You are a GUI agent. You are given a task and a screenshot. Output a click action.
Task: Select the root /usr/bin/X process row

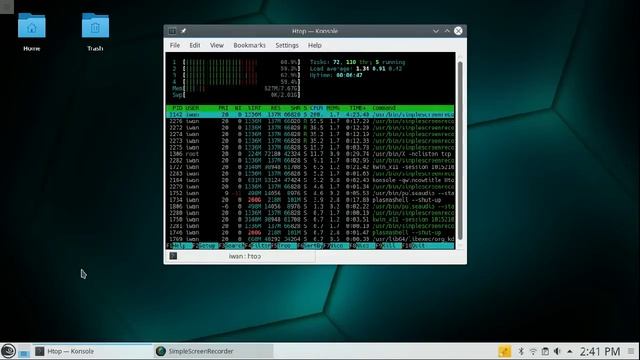coord(310,154)
